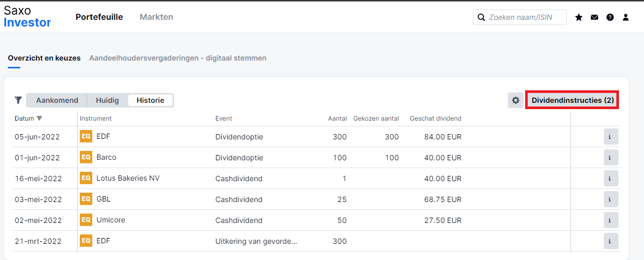
Task: Select Overzicht en keuzes tab
Action: click(x=44, y=58)
